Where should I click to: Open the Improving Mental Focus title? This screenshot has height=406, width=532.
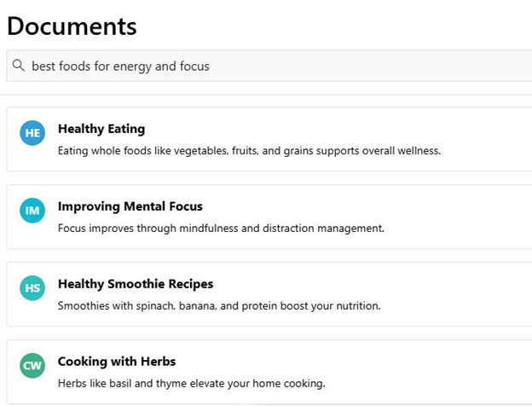(130, 206)
